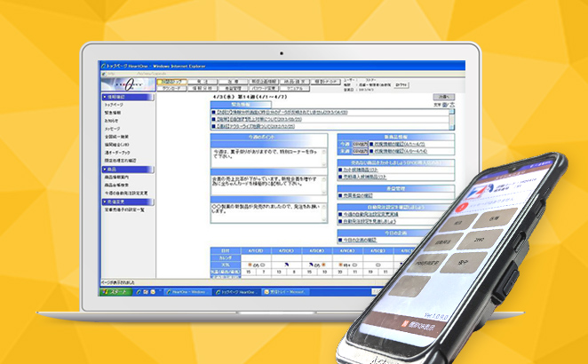Open the パスワード変更 navigation button
Screen dimensions: 588x364
pyautogui.click(x=264, y=89)
